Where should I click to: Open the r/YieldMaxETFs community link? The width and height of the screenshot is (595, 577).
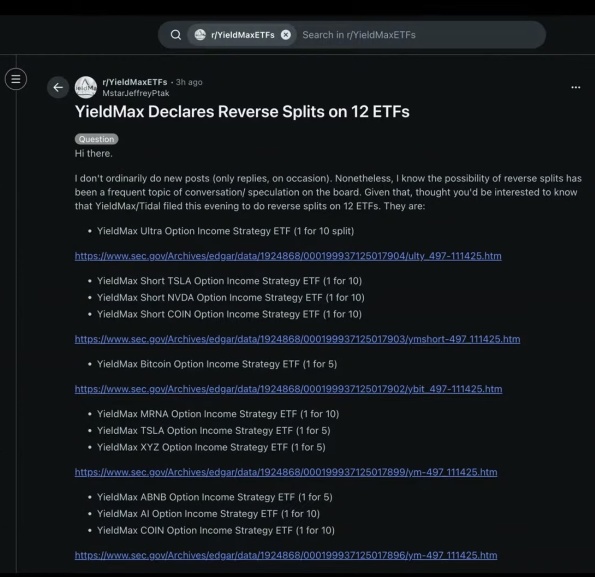[135, 82]
